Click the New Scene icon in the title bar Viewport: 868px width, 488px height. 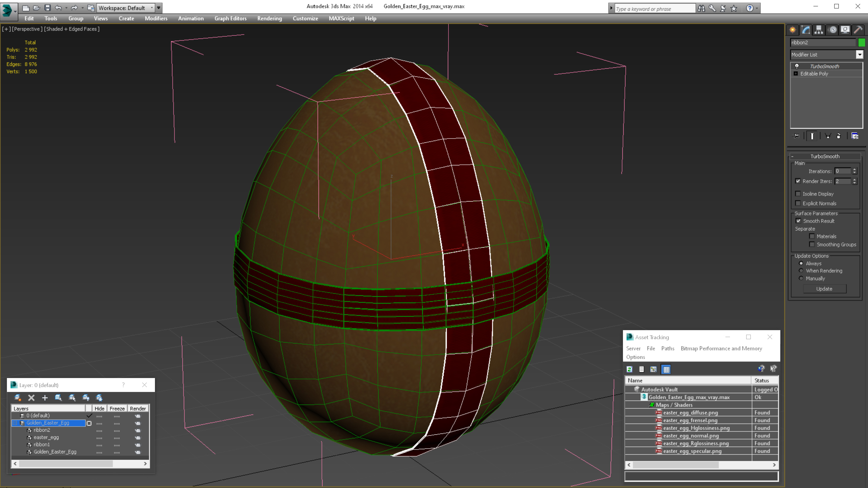pos(26,8)
